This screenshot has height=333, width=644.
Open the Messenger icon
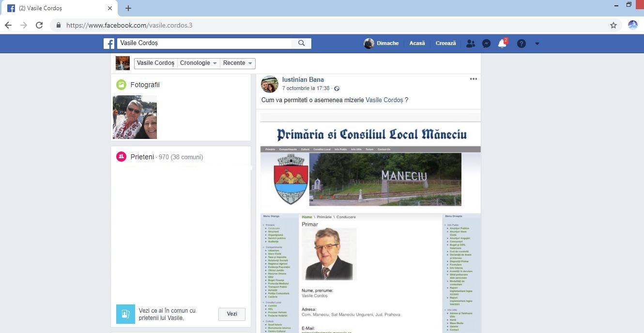[486, 44]
